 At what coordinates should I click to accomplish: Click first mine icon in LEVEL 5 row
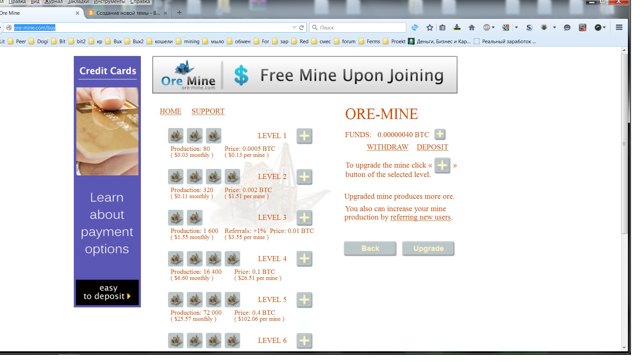pos(176,300)
